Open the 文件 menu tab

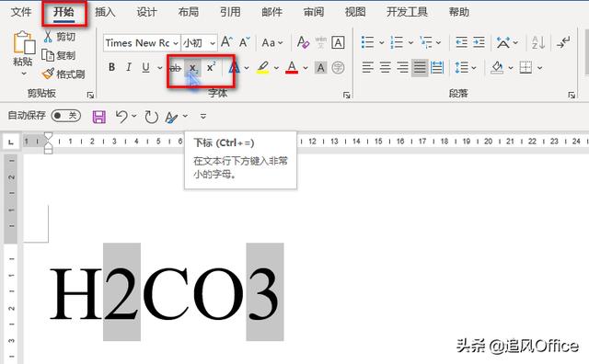20,12
